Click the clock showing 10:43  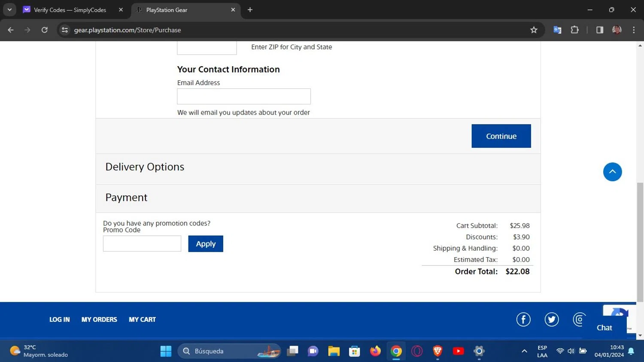(x=617, y=347)
